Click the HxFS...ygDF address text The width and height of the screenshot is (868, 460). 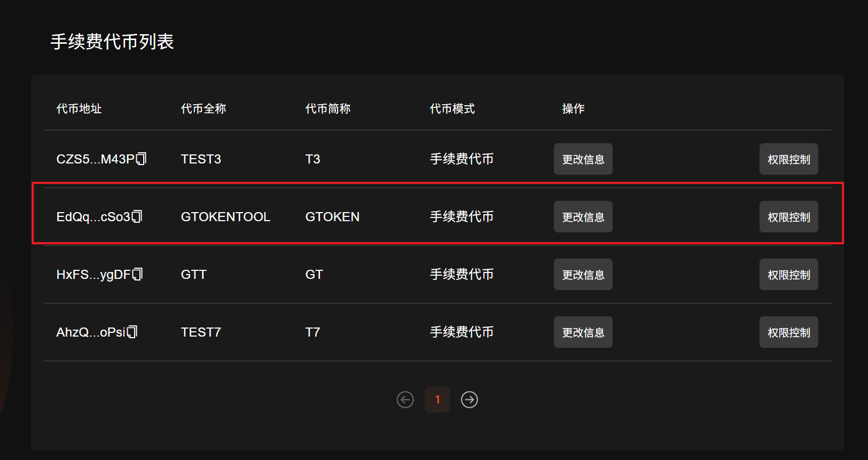pyautogui.click(x=93, y=275)
